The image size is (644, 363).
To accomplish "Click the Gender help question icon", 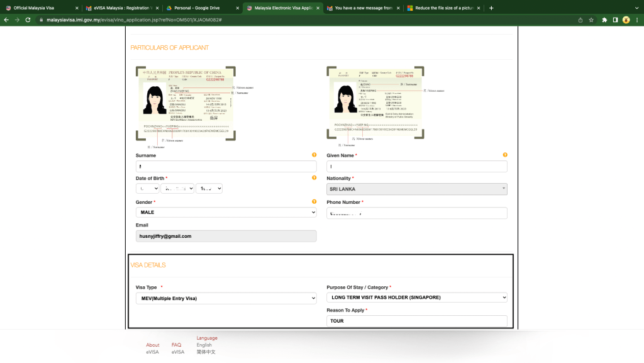I will (x=314, y=201).
